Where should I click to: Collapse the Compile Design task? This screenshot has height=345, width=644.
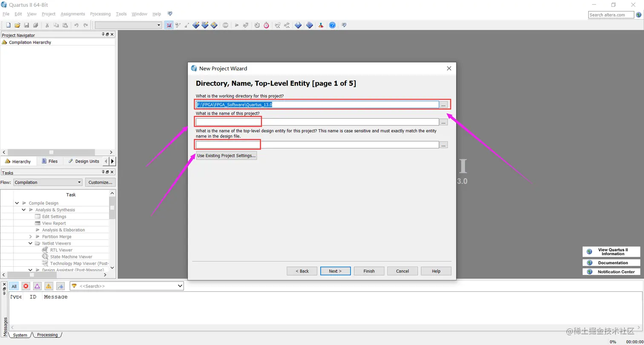(17, 203)
